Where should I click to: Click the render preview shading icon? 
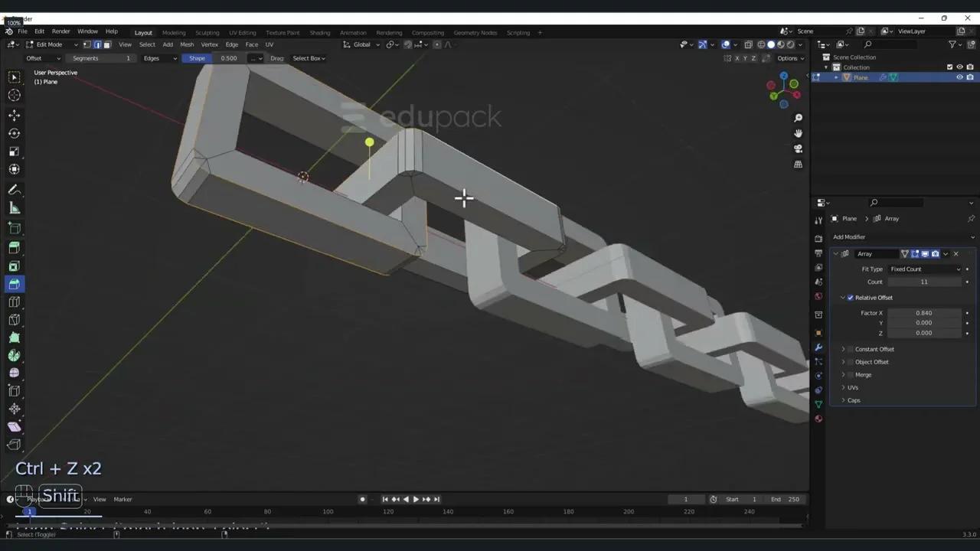(x=790, y=44)
